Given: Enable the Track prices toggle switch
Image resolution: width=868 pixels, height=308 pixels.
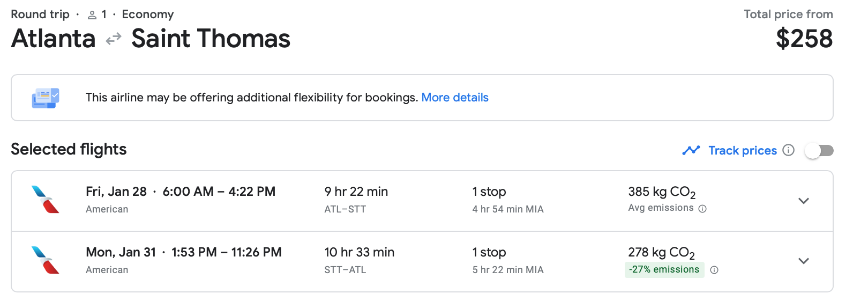Looking at the screenshot, I should click(x=819, y=151).
